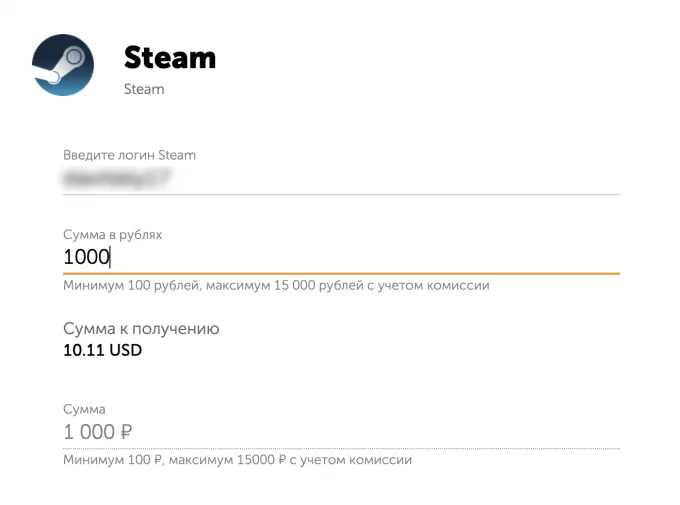Click the USD currency code
This screenshot has height=505, width=680.
(x=124, y=350)
